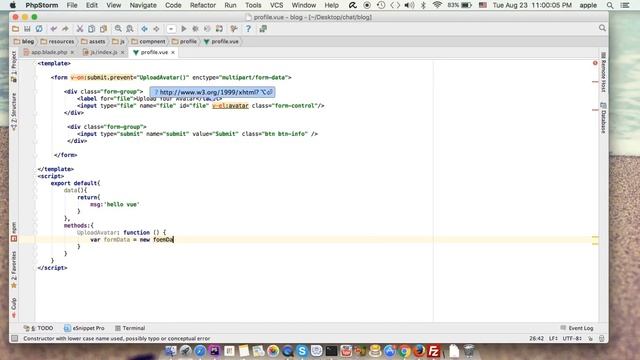
Task: Click the Open folder toolbar icon
Action: pos(16,29)
